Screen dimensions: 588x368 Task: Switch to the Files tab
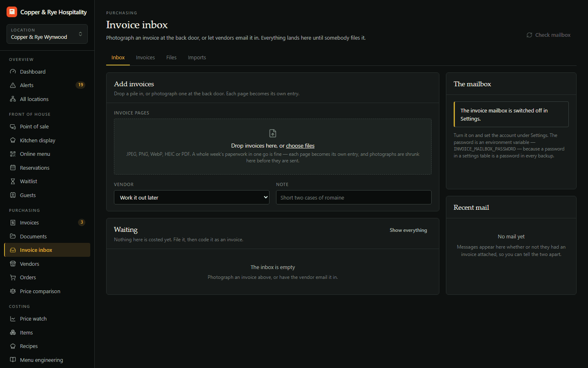171,58
